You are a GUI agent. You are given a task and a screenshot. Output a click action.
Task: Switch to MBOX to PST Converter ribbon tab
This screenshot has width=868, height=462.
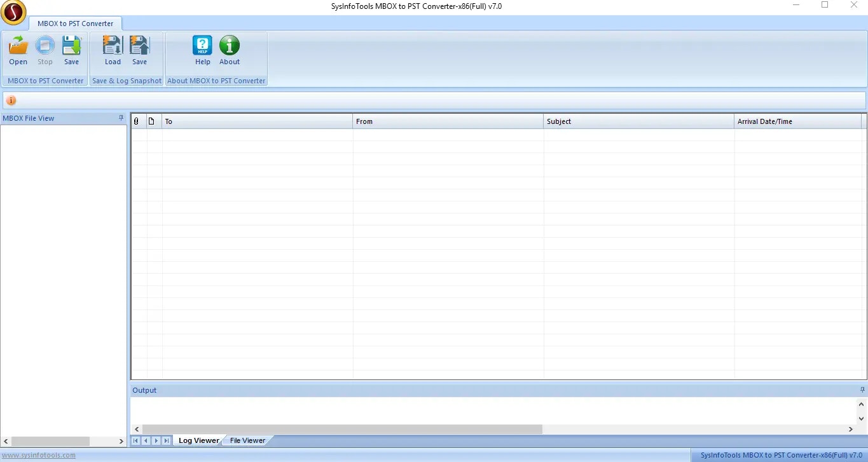pos(75,24)
